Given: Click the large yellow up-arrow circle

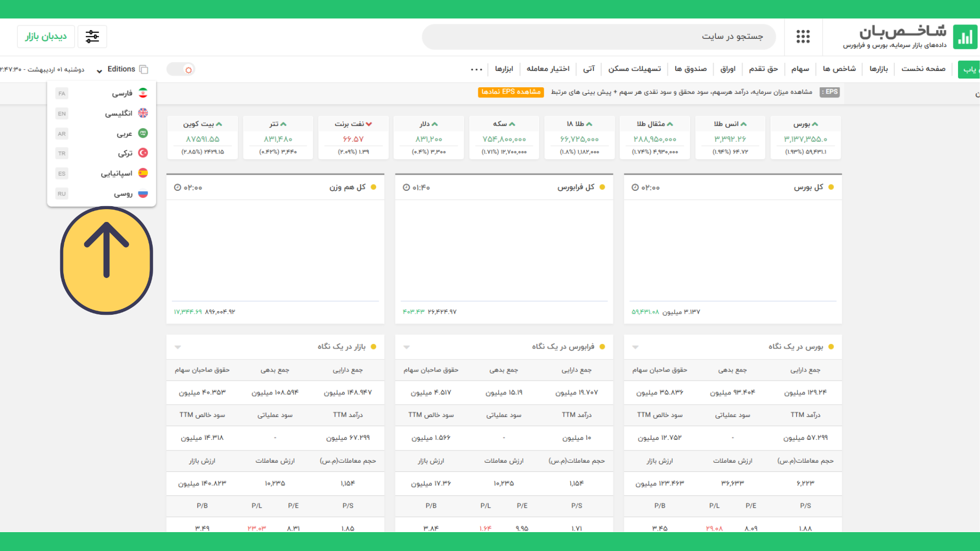Looking at the screenshot, I should [107, 260].
